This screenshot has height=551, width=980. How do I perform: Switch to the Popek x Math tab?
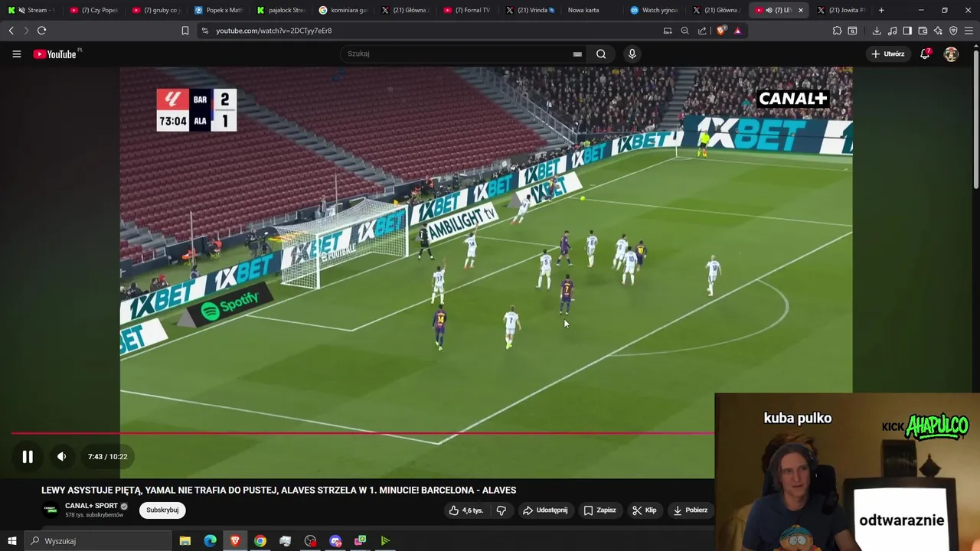pos(218,10)
